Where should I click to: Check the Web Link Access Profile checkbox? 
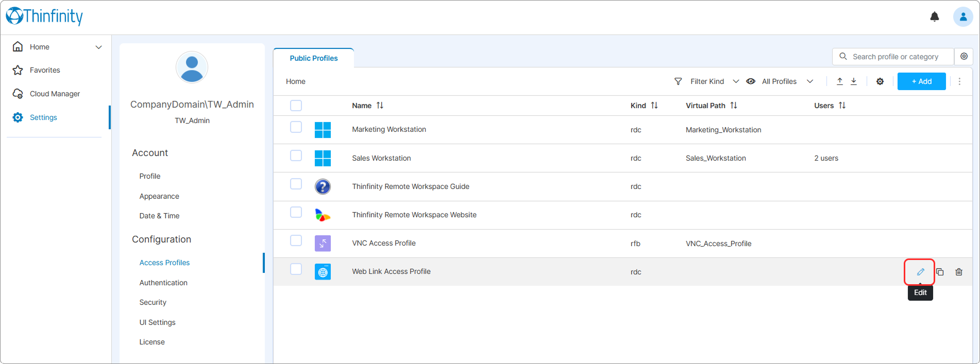tap(296, 269)
